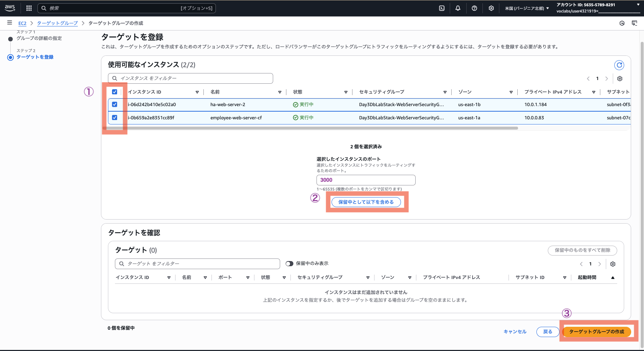This screenshot has height=351, width=644.
Task: Click the 10.0.0.83 private IP cell
Action: click(534, 118)
